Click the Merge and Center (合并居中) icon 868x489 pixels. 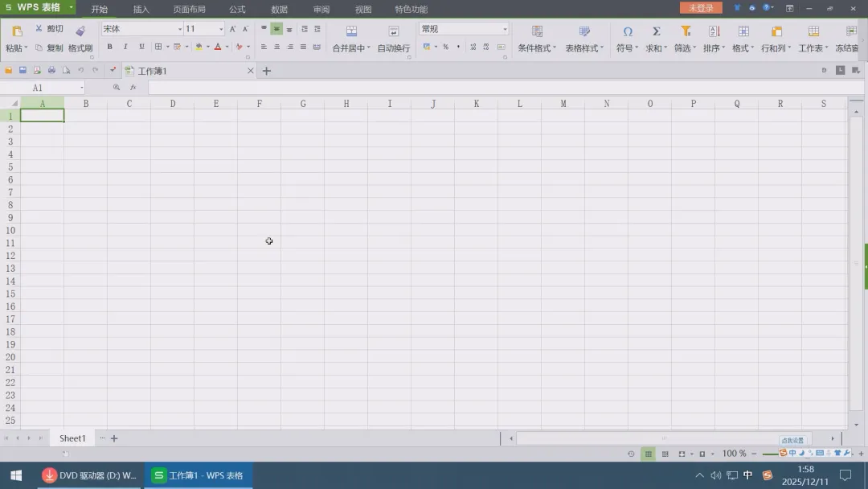tap(351, 31)
